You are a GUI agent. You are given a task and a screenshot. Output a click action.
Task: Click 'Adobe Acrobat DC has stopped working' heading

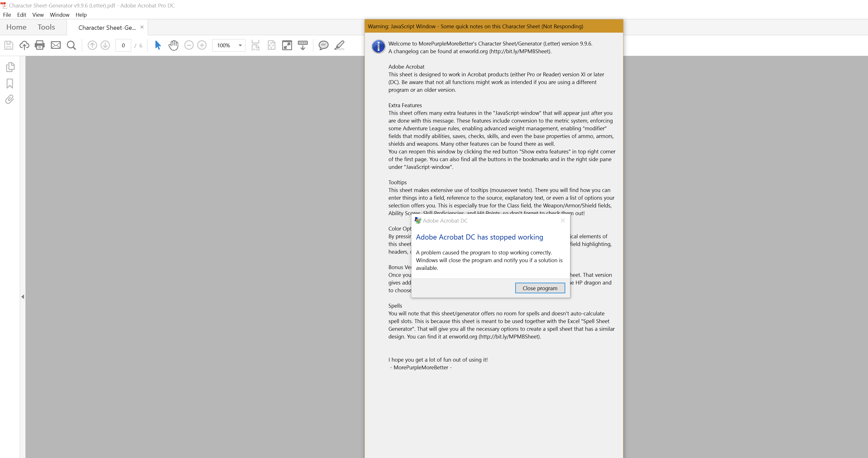[x=480, y=237]
